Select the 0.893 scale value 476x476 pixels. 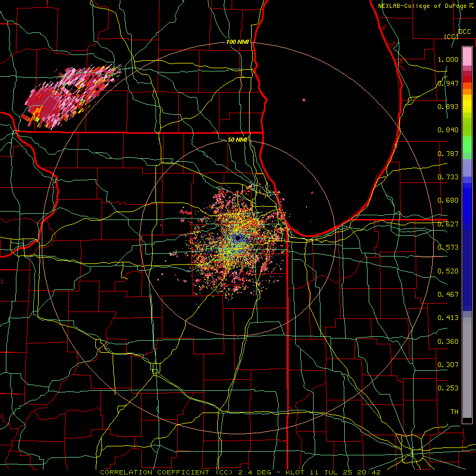pyautogui.click(x=448, y=106)
